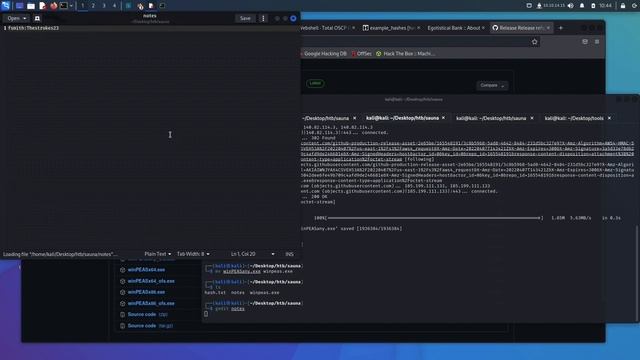Select the Firefox window in the taskbar

point(140,6)
